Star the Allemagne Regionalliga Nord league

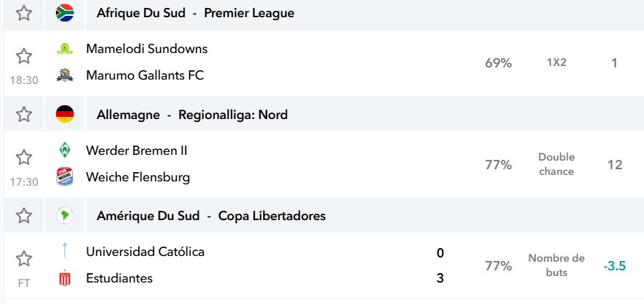pos(24,114)
